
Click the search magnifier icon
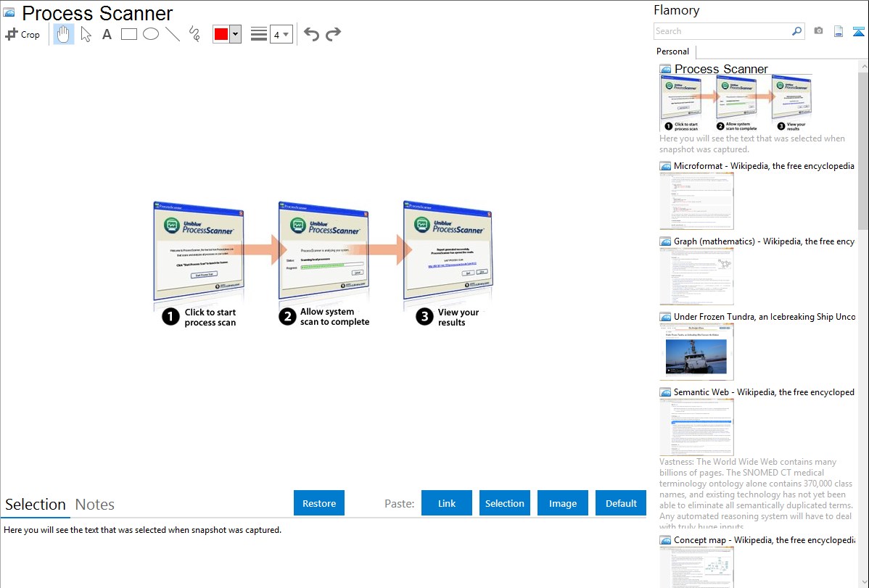(x=796, y=31)
